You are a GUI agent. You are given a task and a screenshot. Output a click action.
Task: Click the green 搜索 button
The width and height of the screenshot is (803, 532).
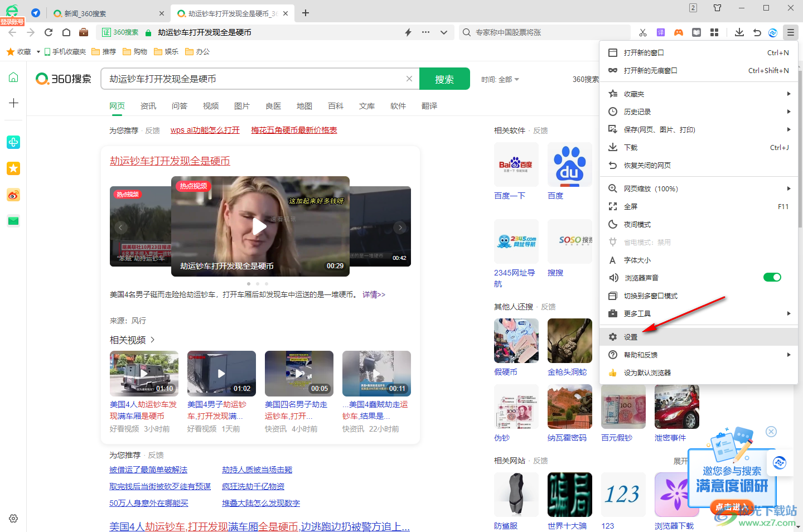tap(444, 79)
